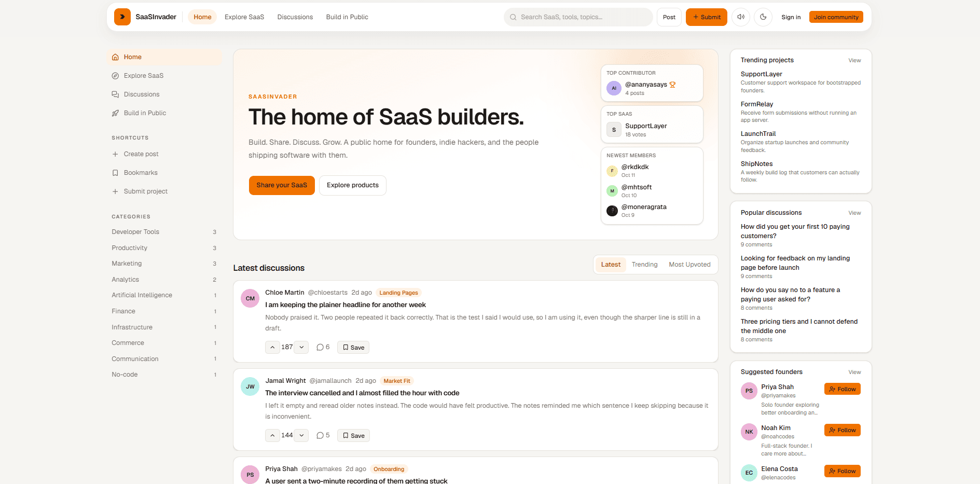Image resolution: width=980 pixels, height=484 pixels.
Task: Open Developer Tools category
Action: click(164, 232)
